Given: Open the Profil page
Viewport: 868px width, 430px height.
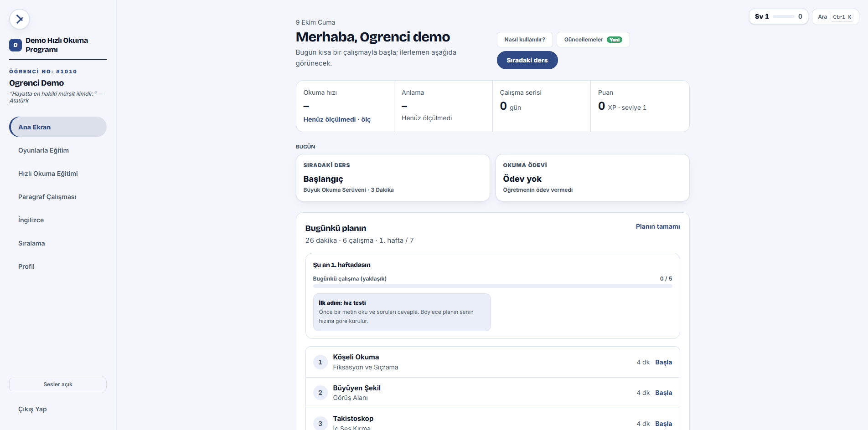Looking at the screenshot, I should coord(58,266).
